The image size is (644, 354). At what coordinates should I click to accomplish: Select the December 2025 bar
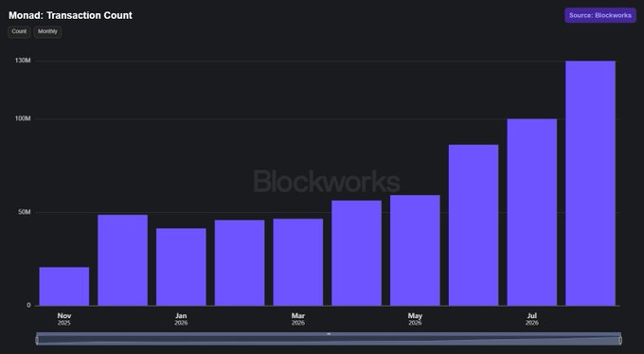122,260
